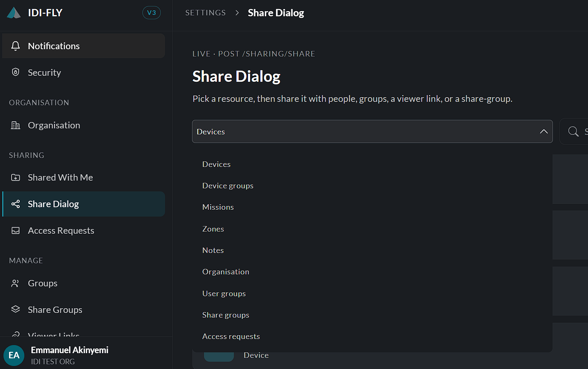Select the Access requests option
Viewport: 588px width, 369px height.
372,336
